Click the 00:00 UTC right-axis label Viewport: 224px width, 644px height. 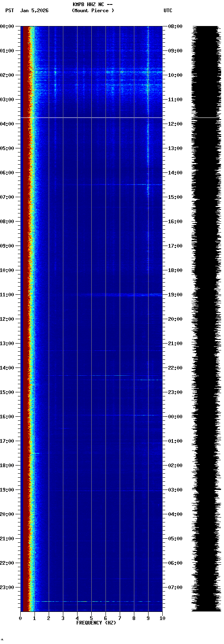(x=175, y=417)
